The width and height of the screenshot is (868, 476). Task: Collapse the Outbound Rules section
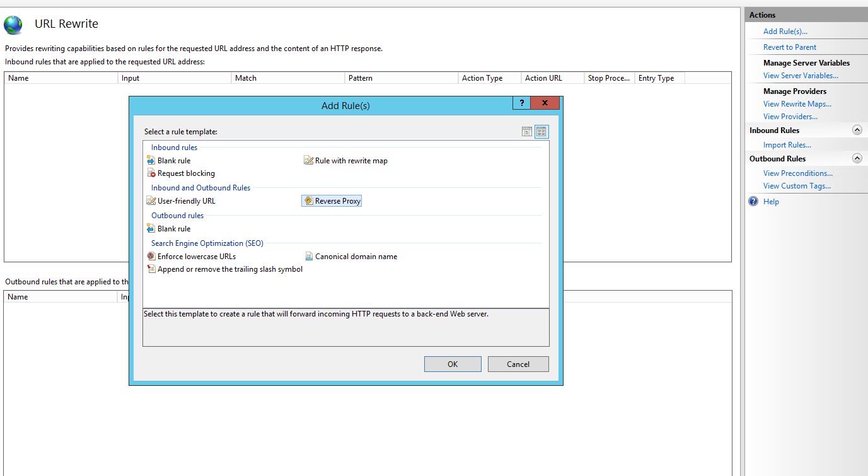857,158
